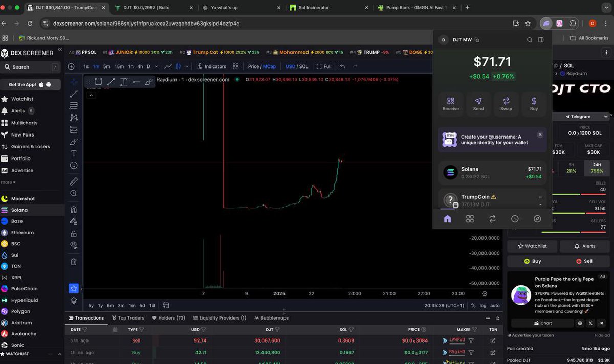The height and width of the screenshot is (364, 614).
Task: Select the Transactions tab
Action: tap(86, 318)
